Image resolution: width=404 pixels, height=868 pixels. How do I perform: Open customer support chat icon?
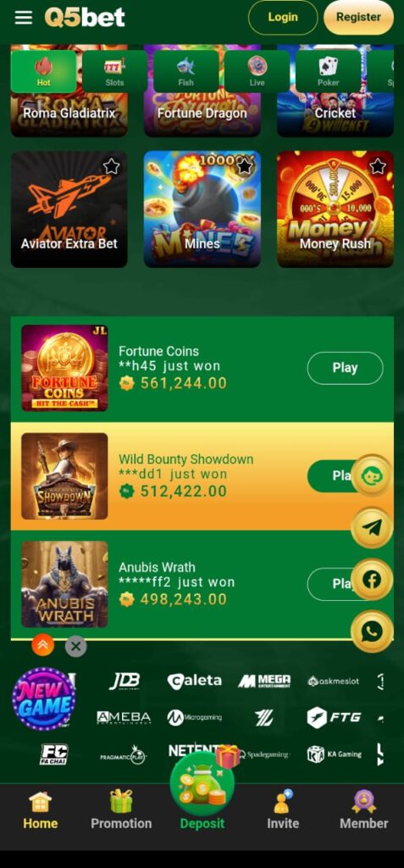[372, 476]
